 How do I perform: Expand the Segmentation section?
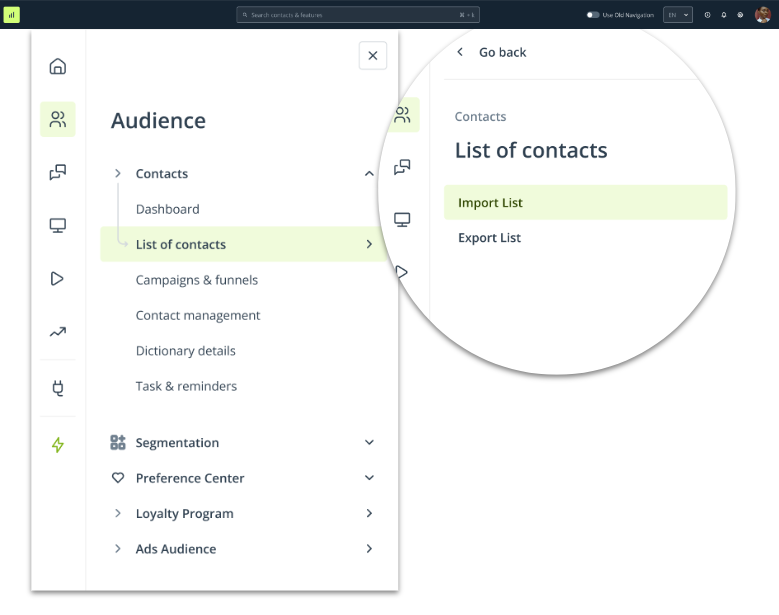pos(369,443)
